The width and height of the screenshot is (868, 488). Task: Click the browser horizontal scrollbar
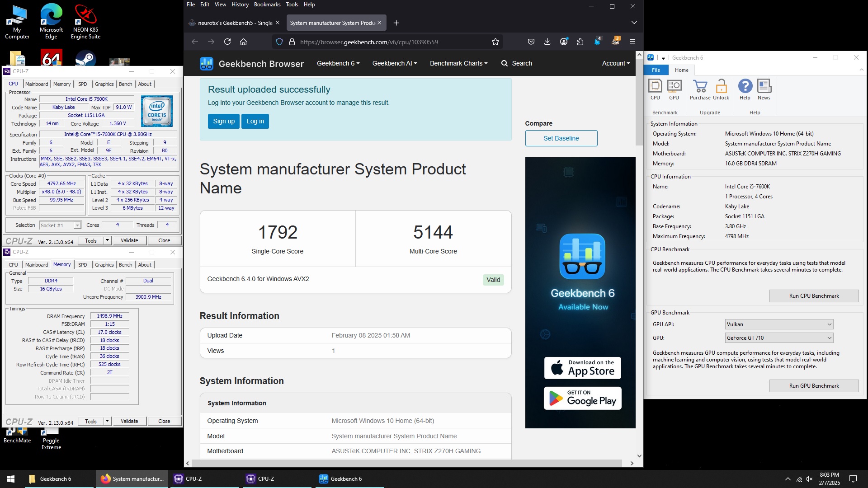[x=407, y=463]
